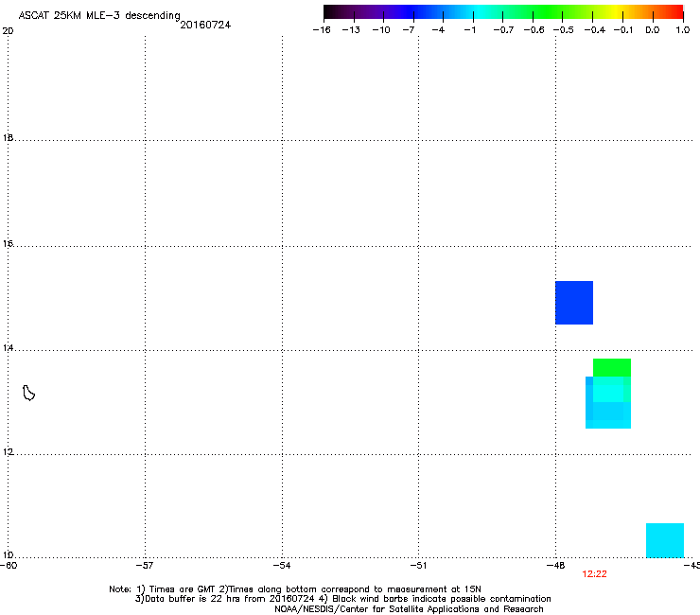Click the NOAA/NESDIS credit line
The width and height of the screenshot is (700, 615).
tap(409, 609)
